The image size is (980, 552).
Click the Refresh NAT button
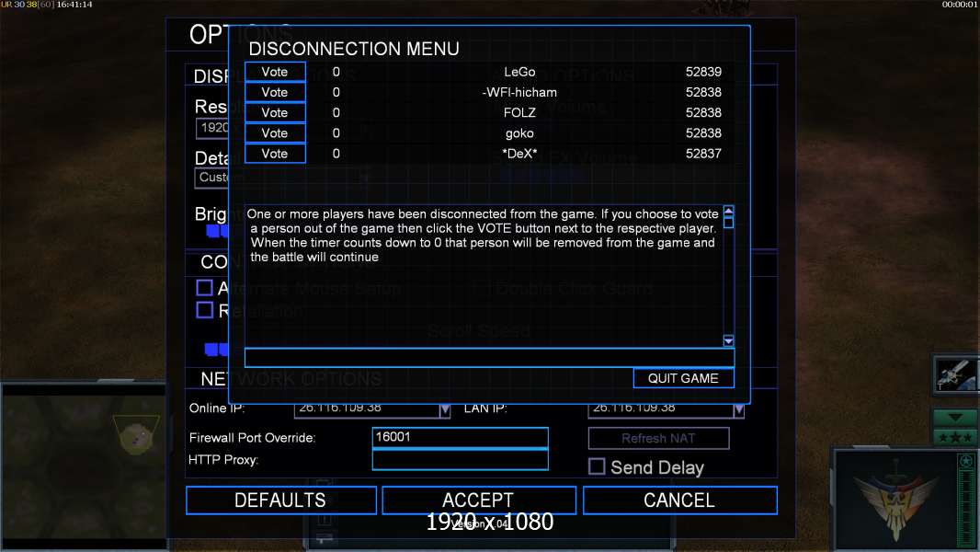(658, 438)
